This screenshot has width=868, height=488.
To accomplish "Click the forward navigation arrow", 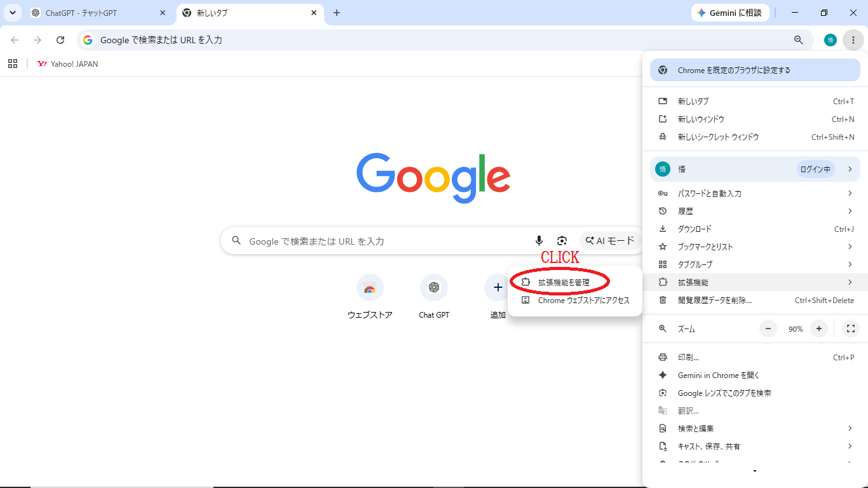I will click(x=37, y=40).
